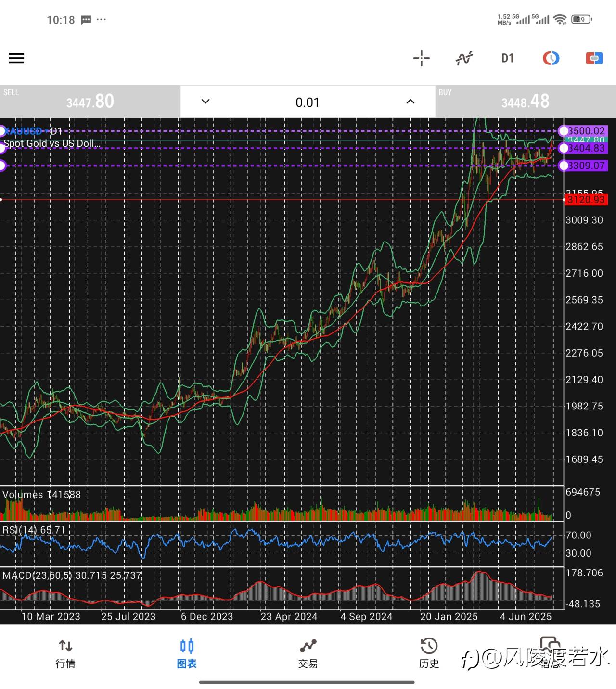Select the 3309.07 horizontal line handle
616x689 pixels.
tap(563, 166)
